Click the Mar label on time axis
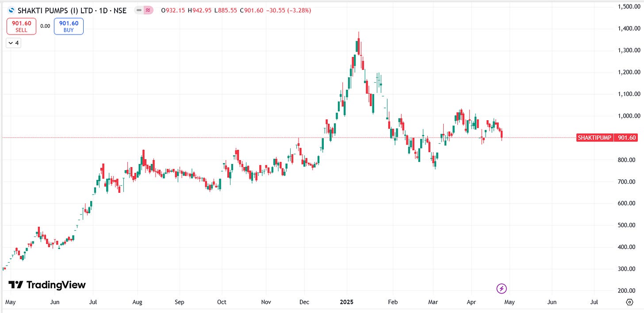Screen dimensions: 644x313 pos(433,302)
